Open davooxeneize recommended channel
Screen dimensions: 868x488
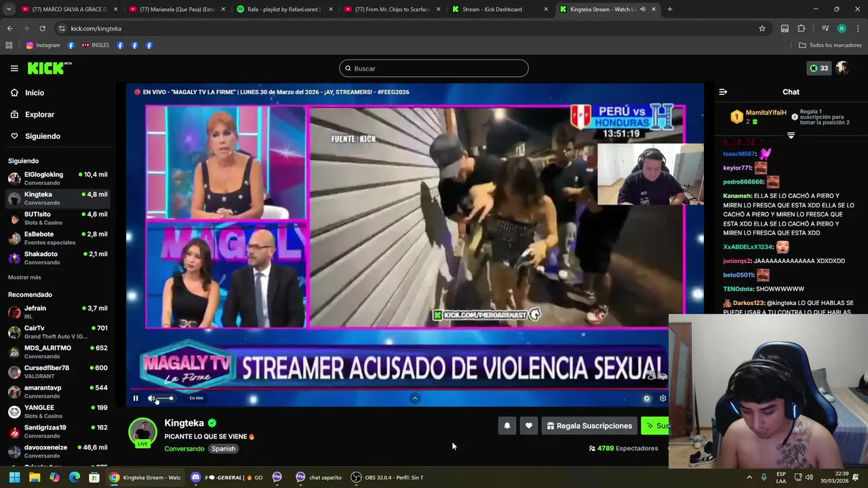click(x=58, y=451)
